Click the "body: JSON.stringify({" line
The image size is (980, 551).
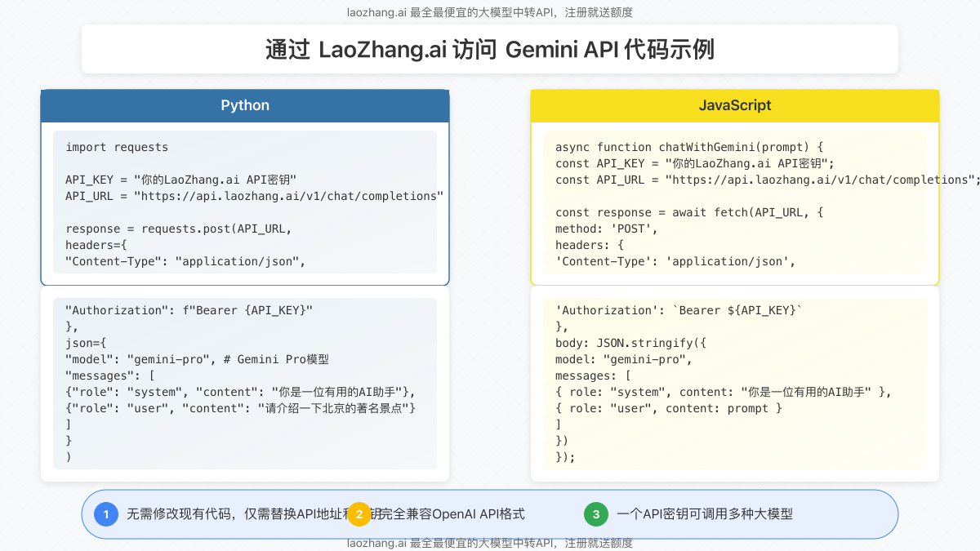(x=631, y=343)
